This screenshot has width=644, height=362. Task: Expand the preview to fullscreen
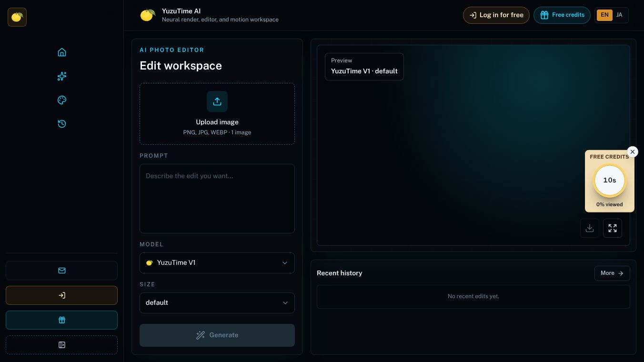coord(613,228)
